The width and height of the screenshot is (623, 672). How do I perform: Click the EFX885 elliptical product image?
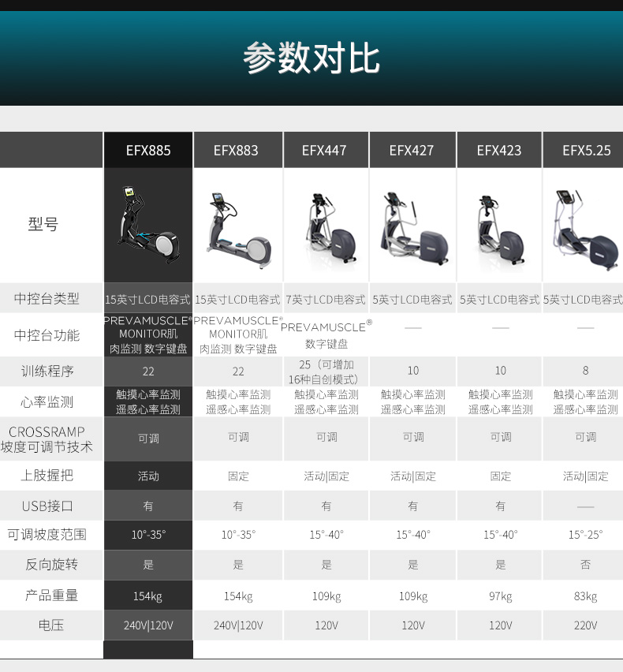[x=148, y=226]
